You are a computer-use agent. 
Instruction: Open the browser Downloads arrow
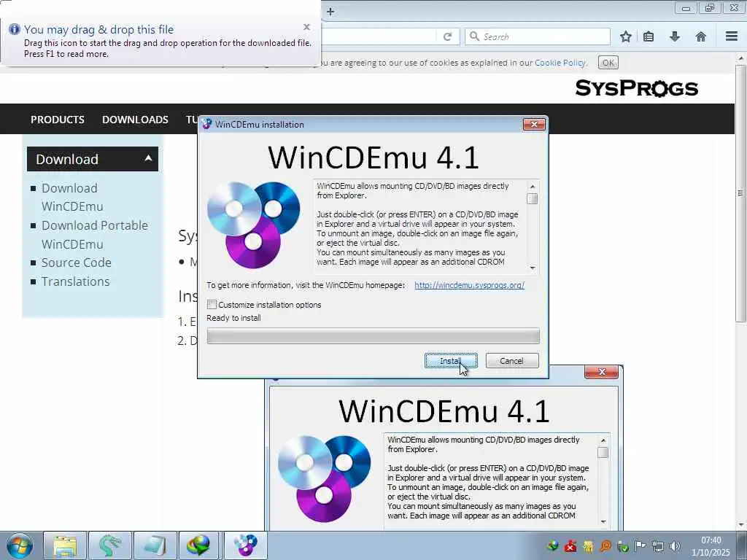point(675,36)
